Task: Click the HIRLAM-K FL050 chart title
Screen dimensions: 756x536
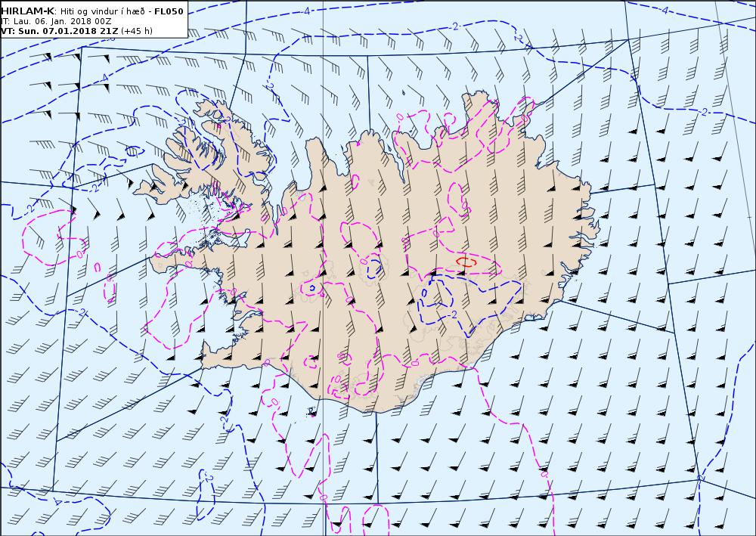Action: pyautogui.click(x=92, y=11)
